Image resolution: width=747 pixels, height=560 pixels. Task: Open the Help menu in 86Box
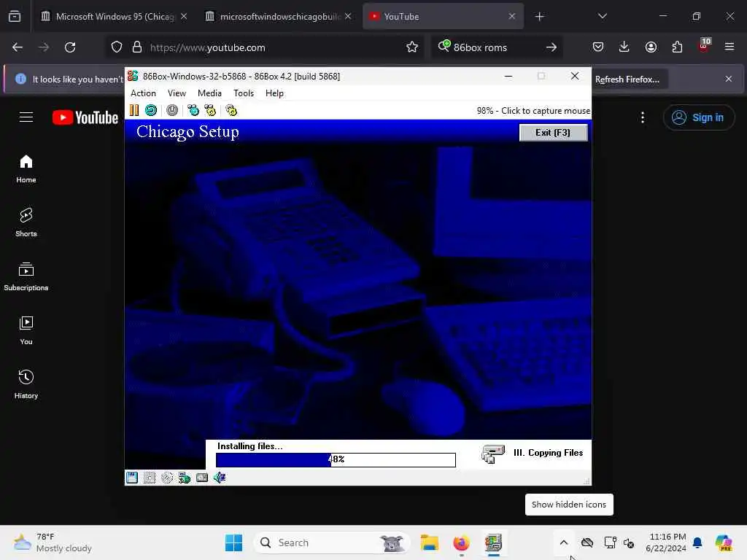click(274, 93)
